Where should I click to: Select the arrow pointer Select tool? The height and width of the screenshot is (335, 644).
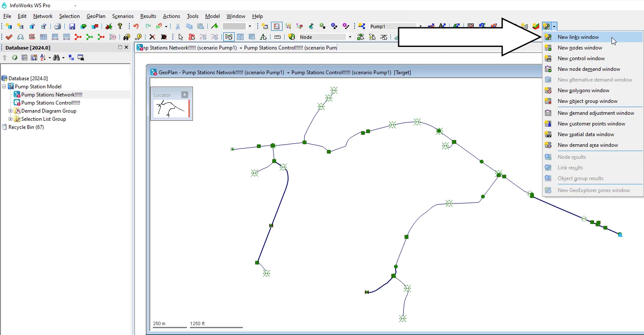(181, 37)
